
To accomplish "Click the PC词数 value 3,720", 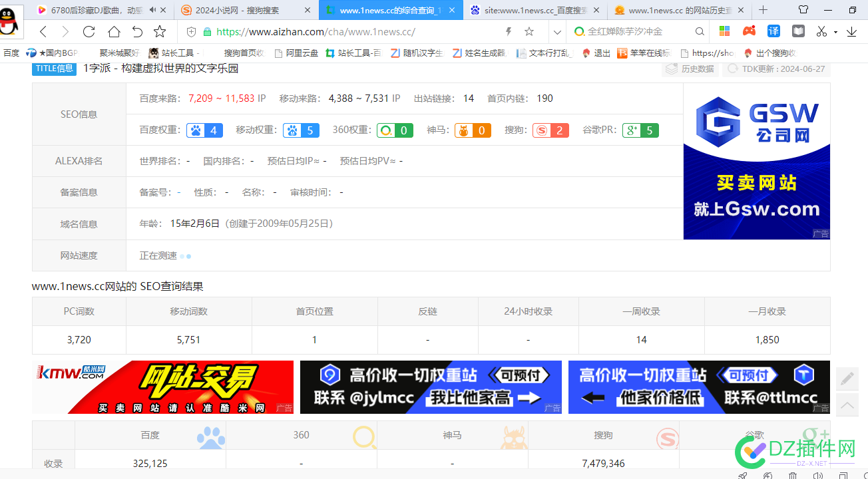I will coord(79,340).
